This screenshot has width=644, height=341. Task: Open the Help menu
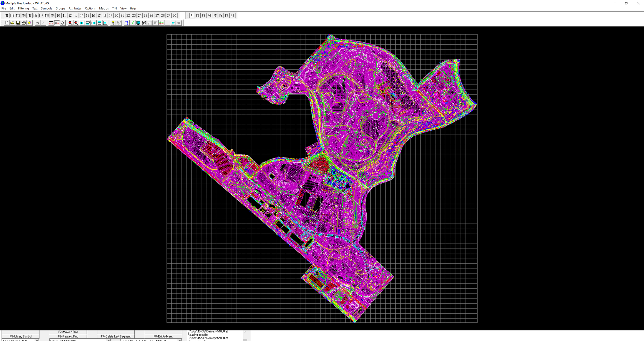pos(133,9)
